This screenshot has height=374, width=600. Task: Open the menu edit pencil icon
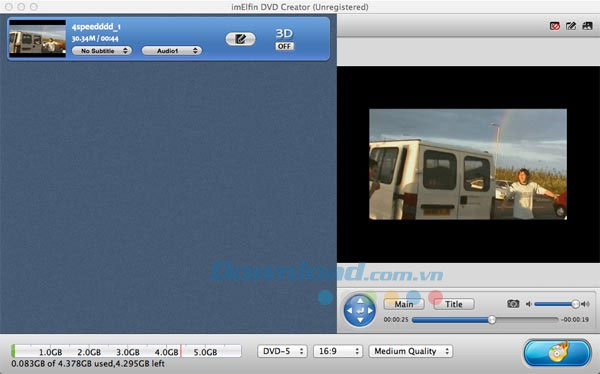(x=571, y=26)
